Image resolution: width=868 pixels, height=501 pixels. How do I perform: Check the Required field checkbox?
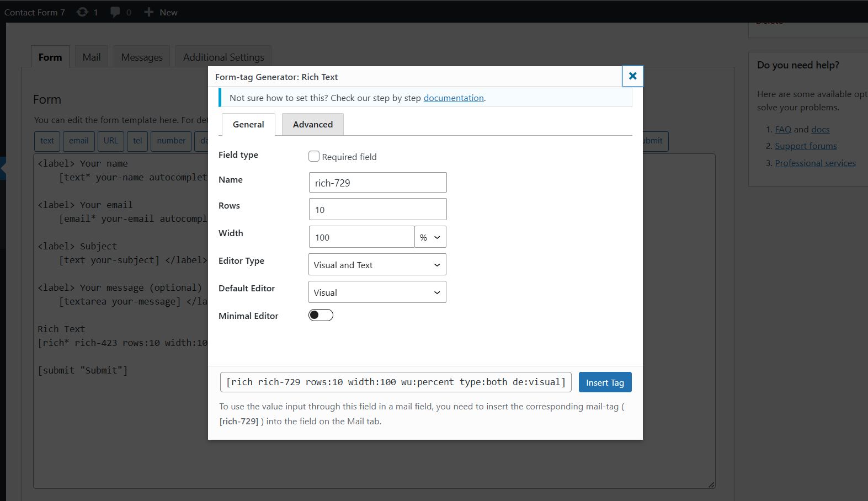pos(314,157)
